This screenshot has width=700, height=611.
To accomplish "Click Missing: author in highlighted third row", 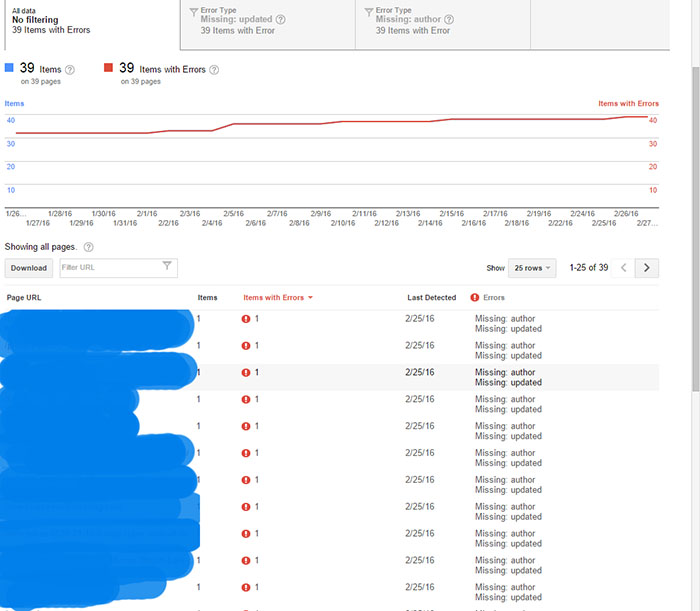I will pyautogui.click(x=505, y=372).
